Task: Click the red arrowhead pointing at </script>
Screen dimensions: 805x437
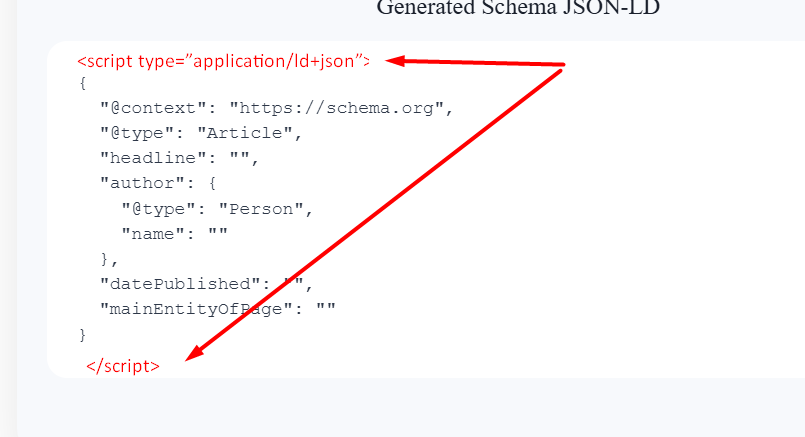Action: click(x=195, y=353)
